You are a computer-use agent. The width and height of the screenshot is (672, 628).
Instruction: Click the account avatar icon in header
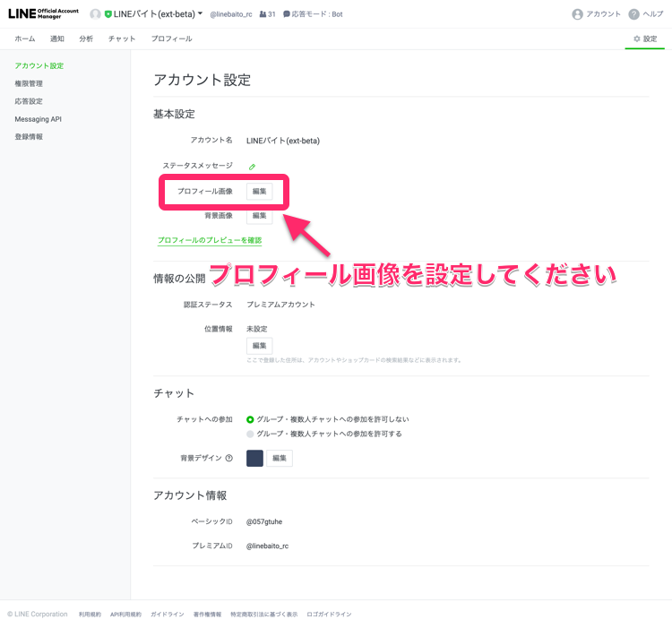[95, 14]
